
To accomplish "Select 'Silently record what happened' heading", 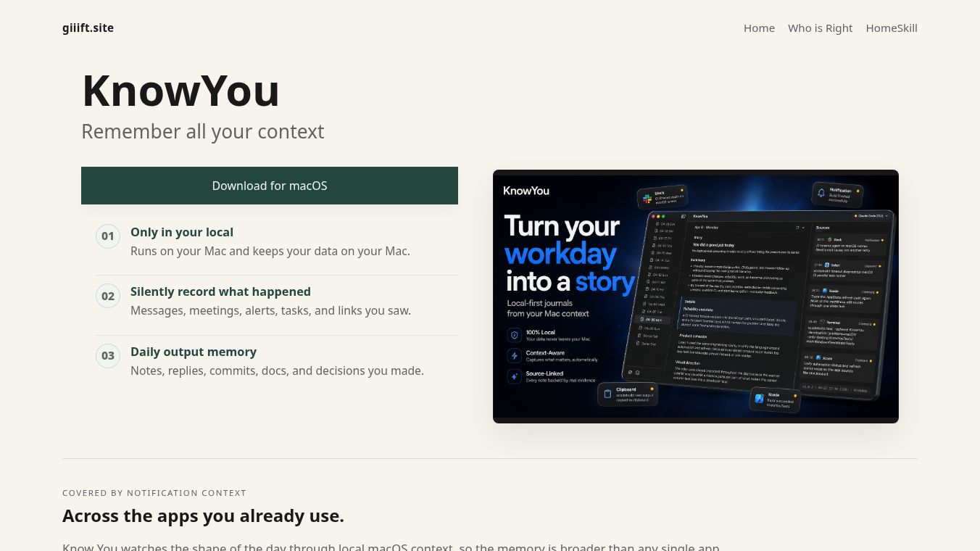I will click(220, 291).
